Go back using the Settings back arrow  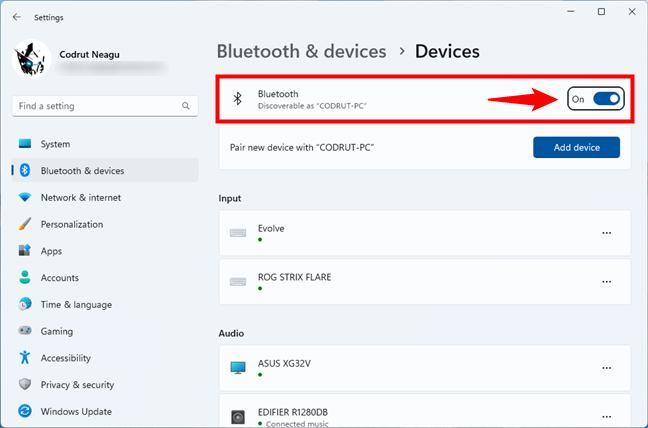point(17,17)
